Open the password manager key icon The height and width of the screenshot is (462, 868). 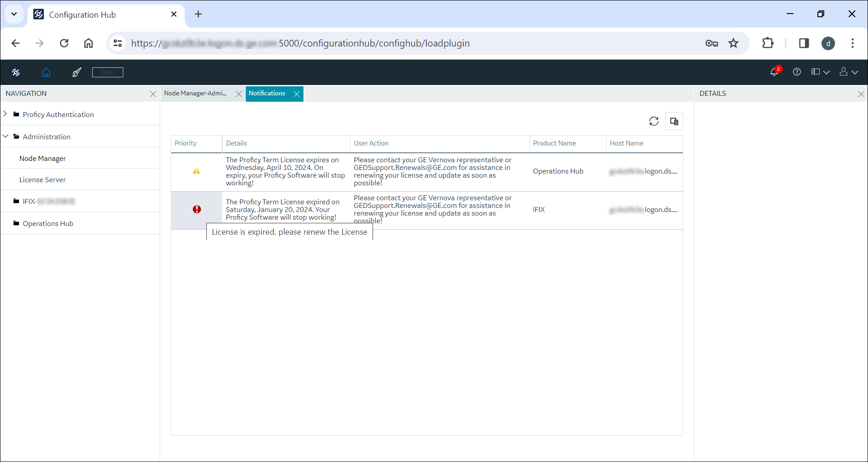point(712,43)
